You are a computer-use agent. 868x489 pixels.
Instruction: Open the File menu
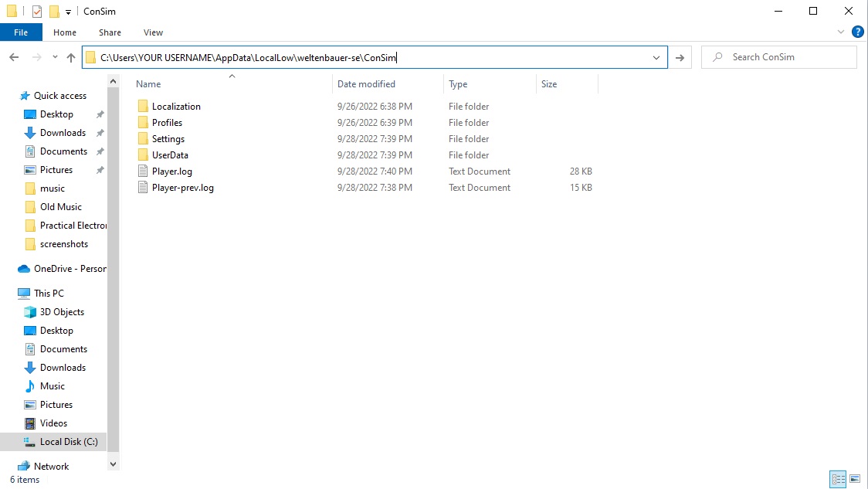21,32
